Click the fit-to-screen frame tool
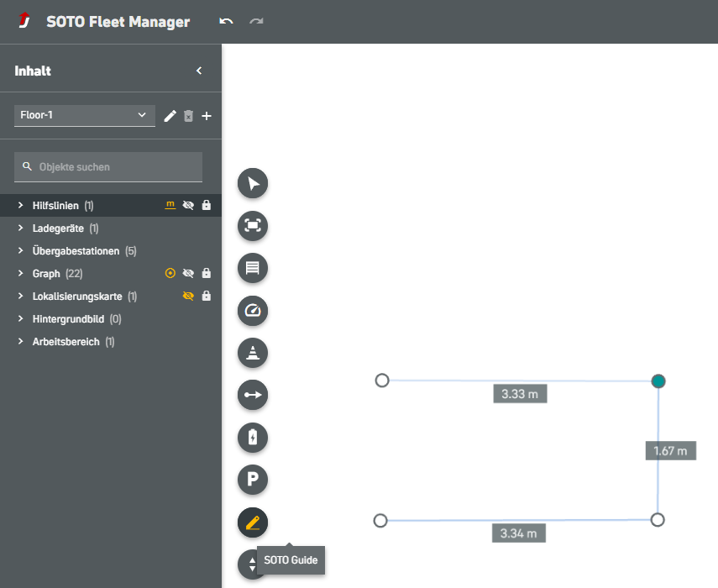Viewport: 718px width, 588px height. tap(253, 225)
